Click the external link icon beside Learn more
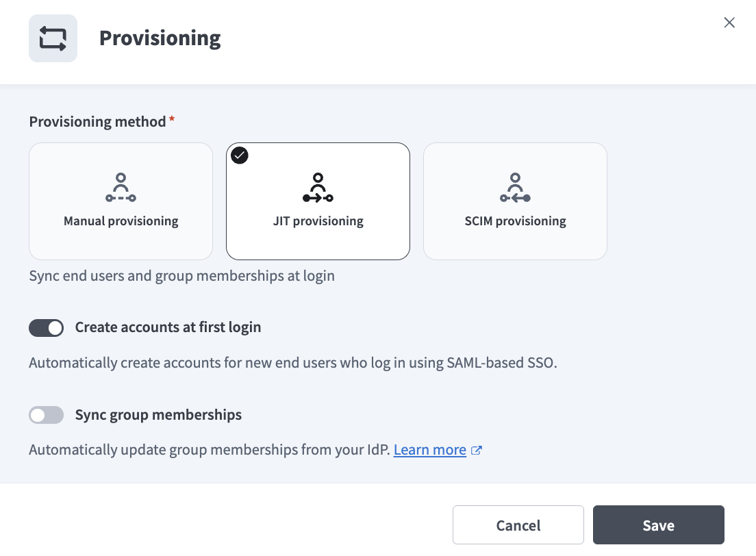This screenshot has width=756, height=556. tap(477, 450)
